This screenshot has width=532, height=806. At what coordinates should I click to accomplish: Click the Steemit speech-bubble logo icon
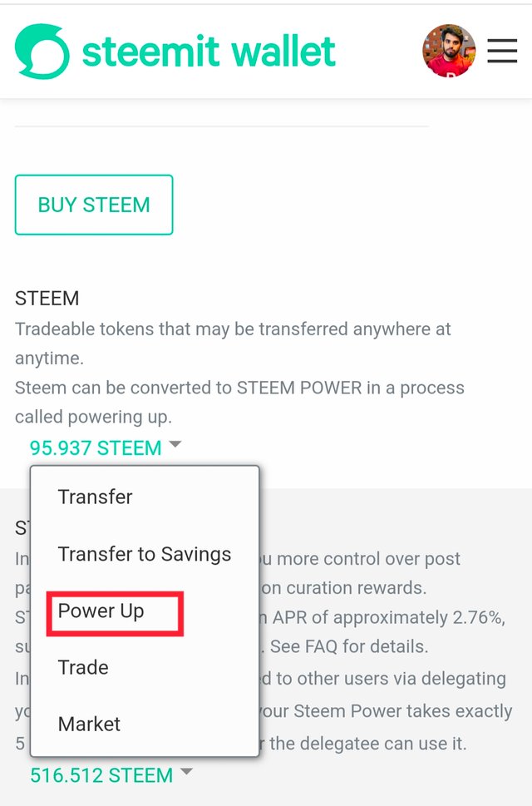click(42, 52)
